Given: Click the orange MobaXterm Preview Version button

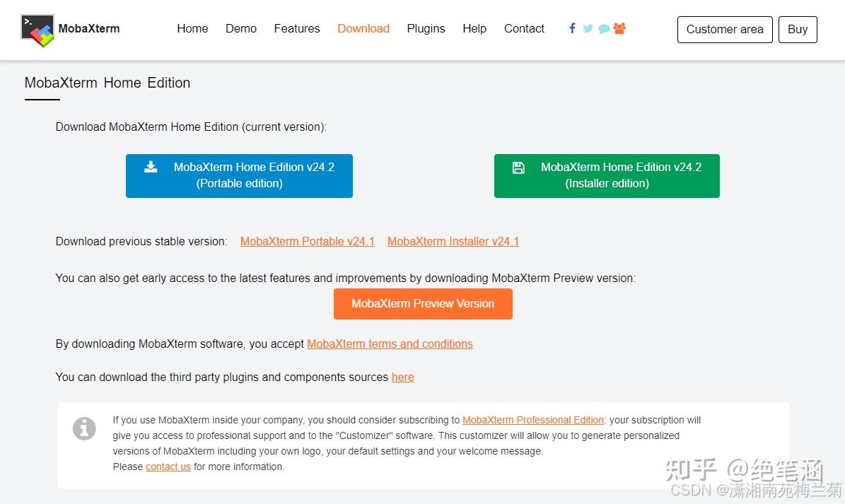Looking at the screenshot, I should tap(423, 303).
